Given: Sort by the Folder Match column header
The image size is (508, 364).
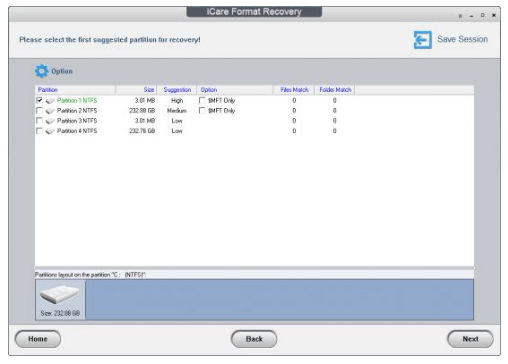Looking at the screenshot, I should coord(335,90).
